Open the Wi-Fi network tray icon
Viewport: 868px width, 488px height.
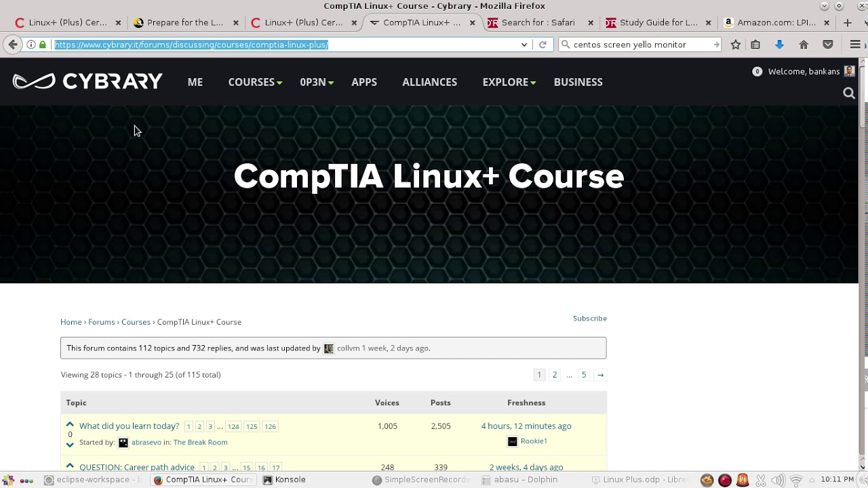click(x=796, y=481)
